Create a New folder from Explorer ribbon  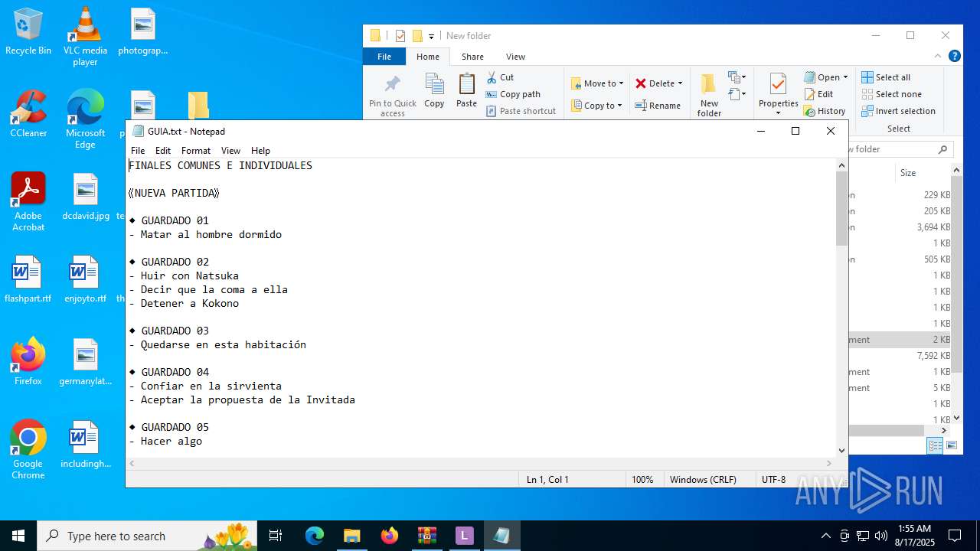pos(709,96)
